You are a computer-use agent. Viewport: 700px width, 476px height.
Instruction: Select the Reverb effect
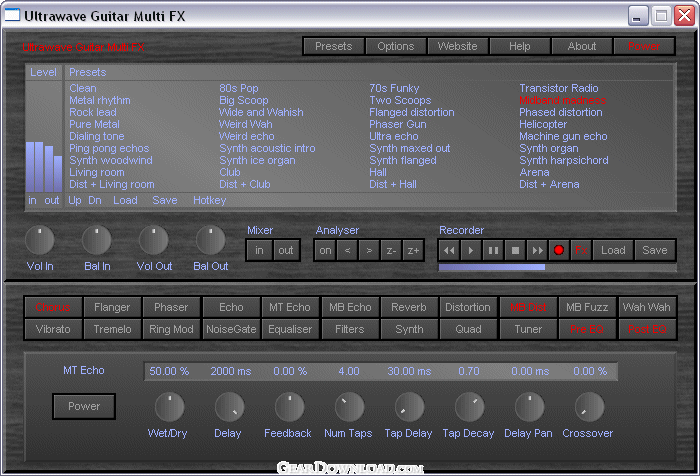pos(409,307)
